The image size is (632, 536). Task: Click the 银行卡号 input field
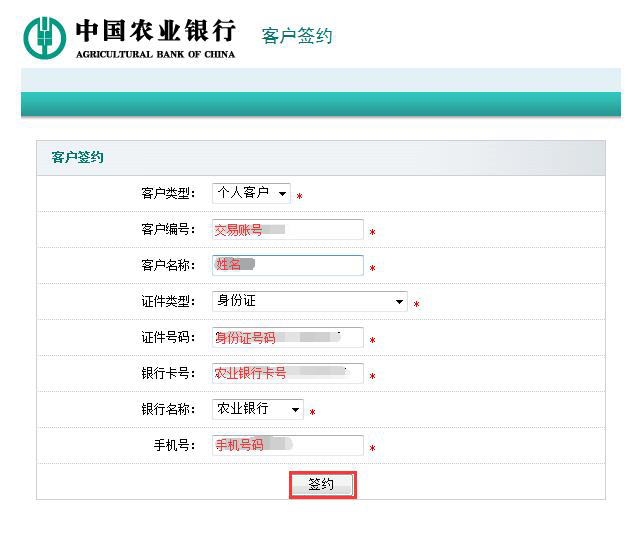point(288,373)
